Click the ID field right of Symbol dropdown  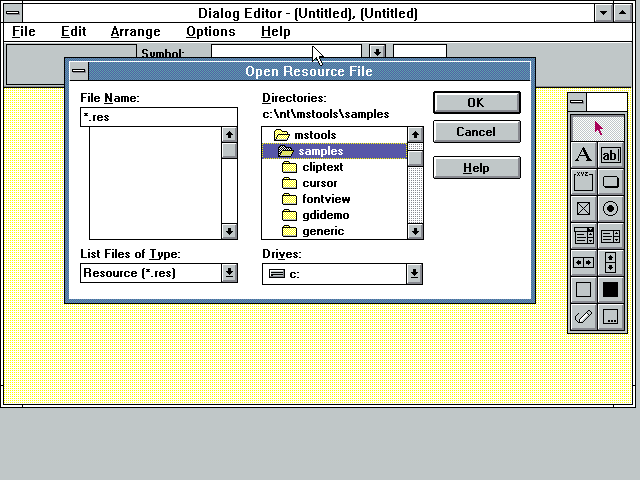tap(420, 51)
